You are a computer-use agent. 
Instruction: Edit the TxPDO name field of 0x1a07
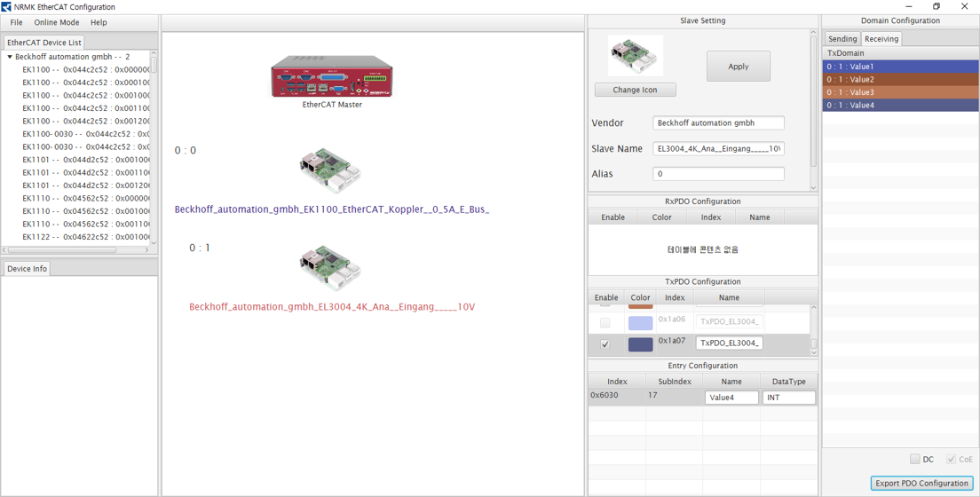[730, 343]
